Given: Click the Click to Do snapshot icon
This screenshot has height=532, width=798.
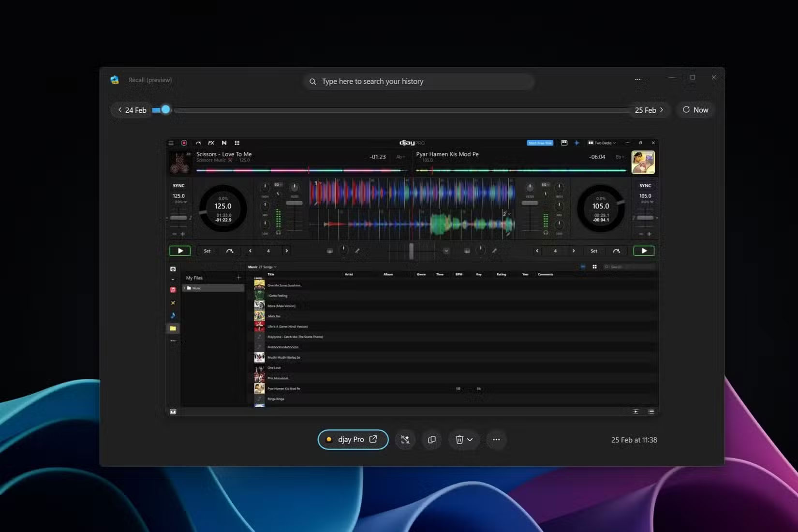Looking at the screenshot, I should 405,440.
